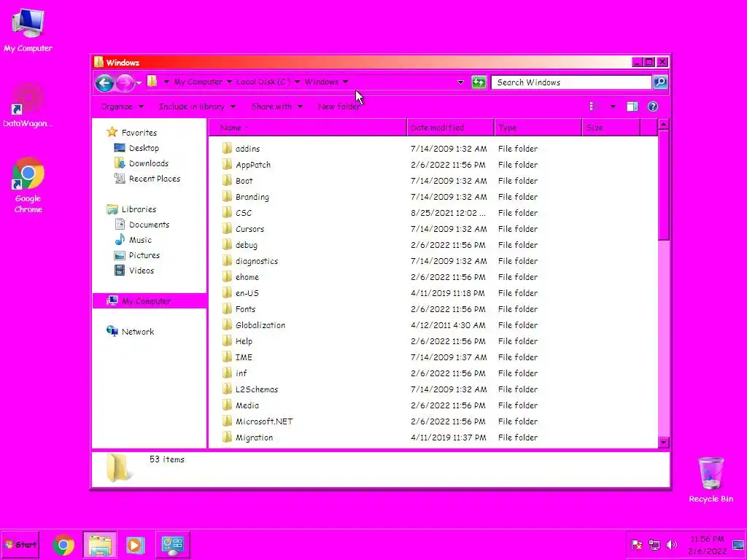
Task: Open the Start menu
Action: point(20,544)
